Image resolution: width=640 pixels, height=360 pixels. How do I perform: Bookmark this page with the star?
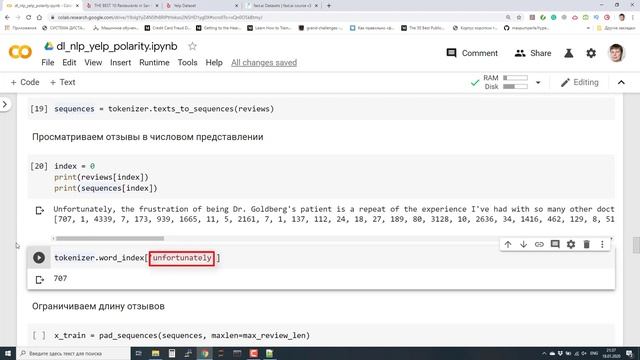(x=519, y=17)
